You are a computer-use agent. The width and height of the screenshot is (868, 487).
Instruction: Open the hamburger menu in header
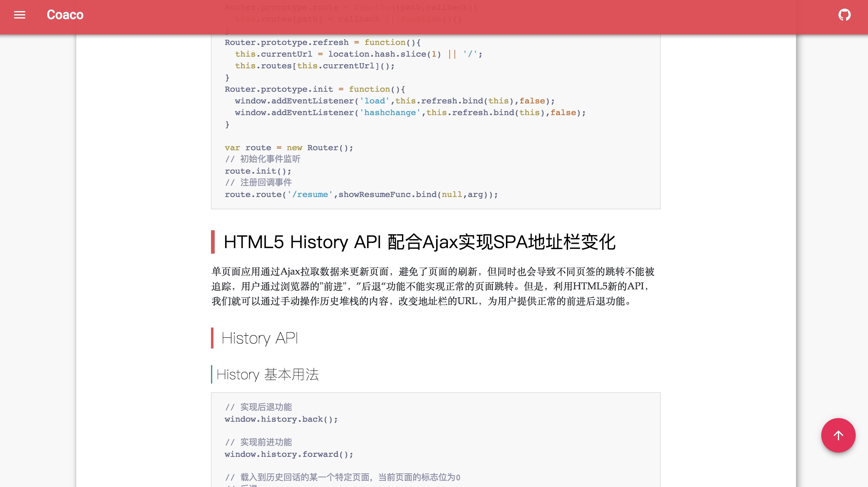(x=20, y=15)
